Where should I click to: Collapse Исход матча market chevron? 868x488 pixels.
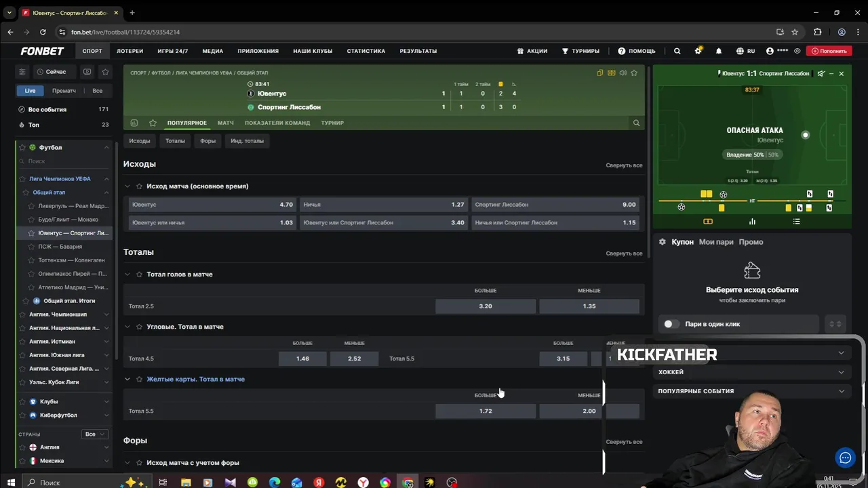pos(127,186)
